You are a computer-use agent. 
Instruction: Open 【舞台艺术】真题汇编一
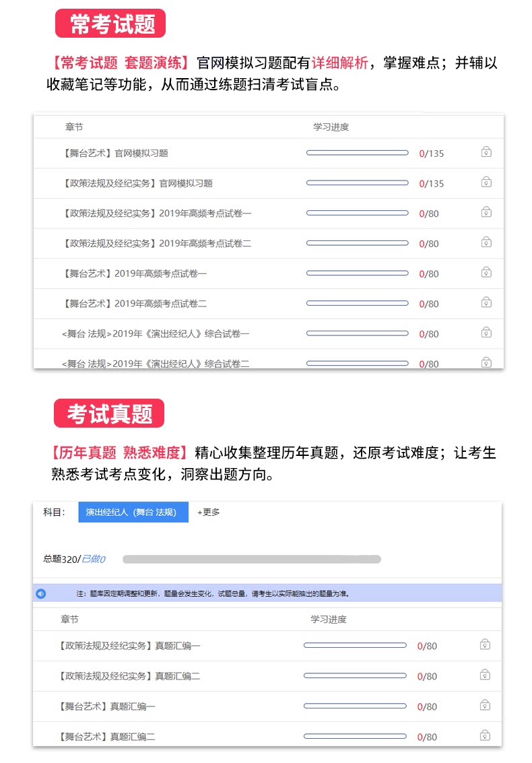(x=106, y=706)
